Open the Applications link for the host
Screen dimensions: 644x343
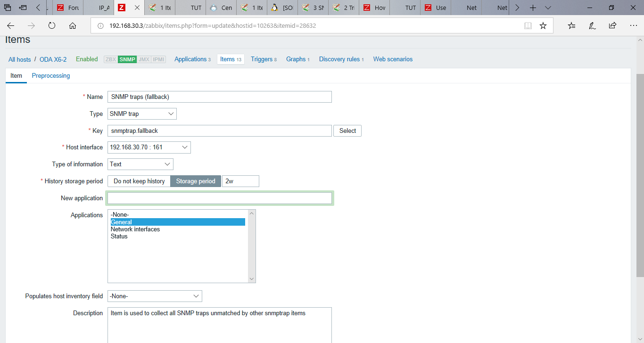coord(192,59)
